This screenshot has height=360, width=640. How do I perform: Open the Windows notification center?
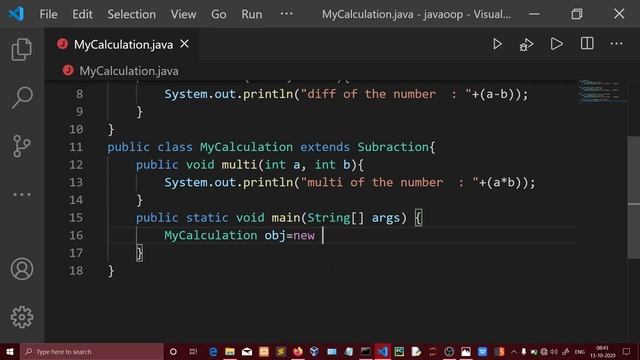point(626,351)
